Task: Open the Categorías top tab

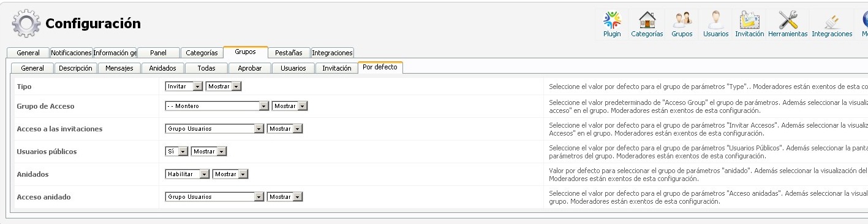Action: (202, 53)
